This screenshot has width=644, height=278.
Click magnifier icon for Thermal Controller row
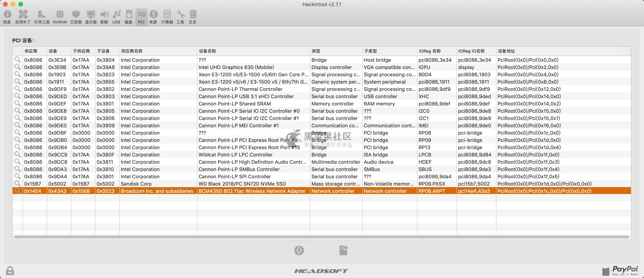coord(17,89)
